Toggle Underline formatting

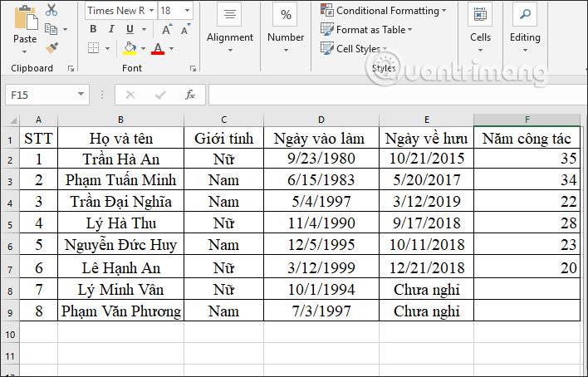(x=130, y=29)
